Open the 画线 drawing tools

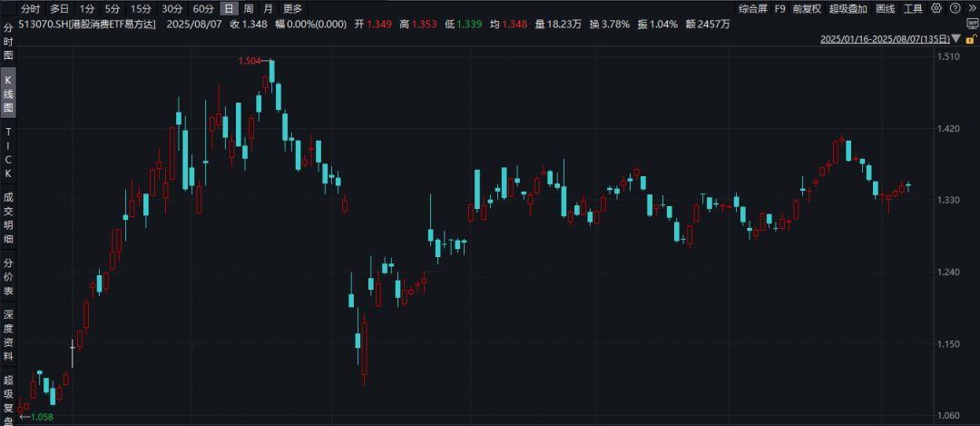pyautogui.click(x=885, y=8)
